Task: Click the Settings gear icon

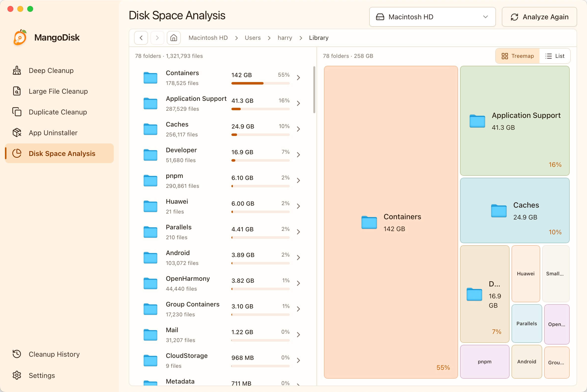Action: point(17,375)
